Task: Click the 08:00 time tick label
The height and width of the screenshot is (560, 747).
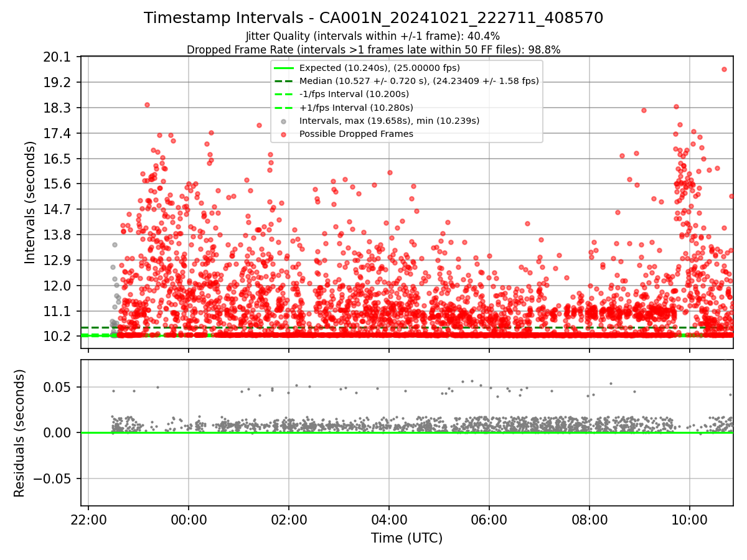Action: (590, 520)
